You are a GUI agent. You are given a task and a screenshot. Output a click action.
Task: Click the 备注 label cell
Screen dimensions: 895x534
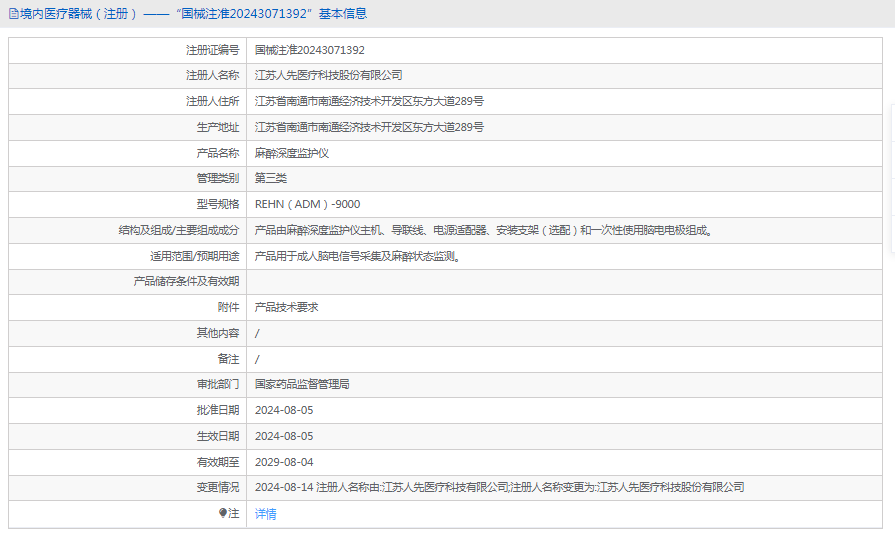127,359
